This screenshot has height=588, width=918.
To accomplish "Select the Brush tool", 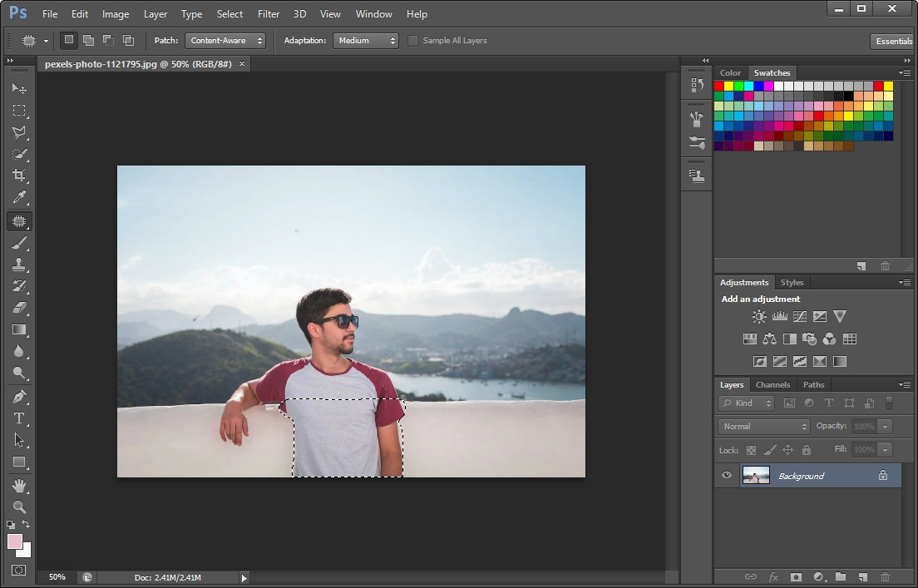I will pos(19,243).
